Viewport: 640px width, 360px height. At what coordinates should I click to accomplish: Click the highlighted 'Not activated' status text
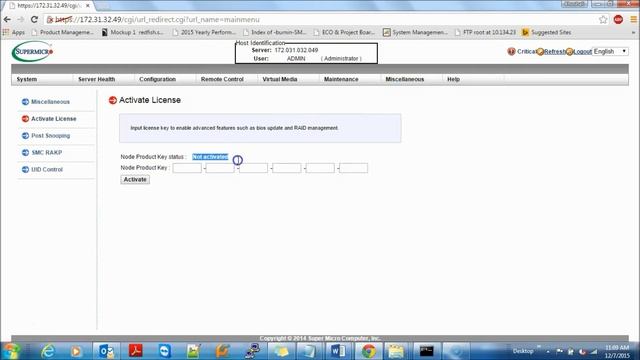pyautogui.click(x=210, y=157)
